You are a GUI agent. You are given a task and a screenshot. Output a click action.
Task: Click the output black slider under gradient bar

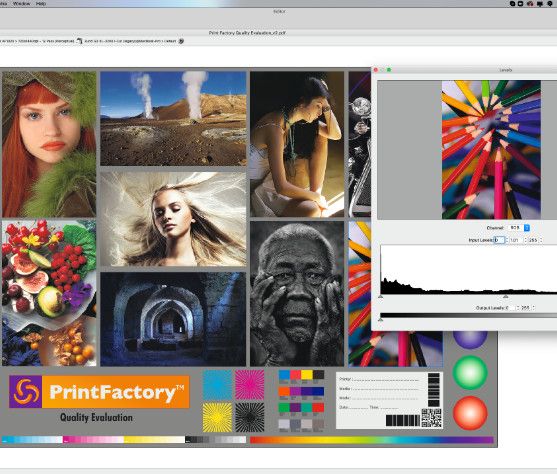tap(381, 319)
